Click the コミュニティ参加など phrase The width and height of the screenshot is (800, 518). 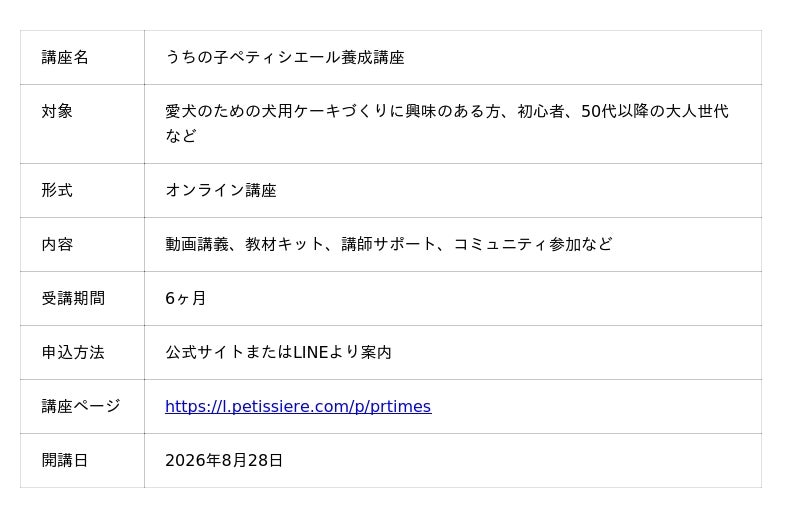point(533,244)
